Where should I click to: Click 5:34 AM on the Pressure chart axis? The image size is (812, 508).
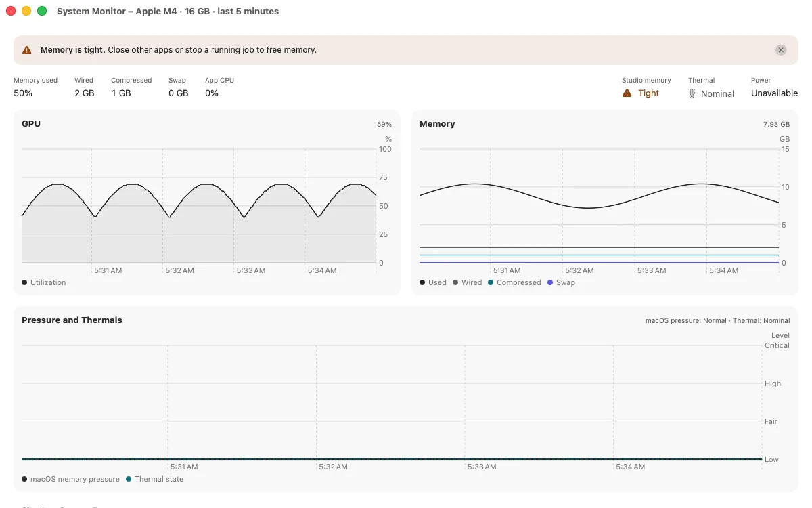pyautogui.click(x=631, y=467)
